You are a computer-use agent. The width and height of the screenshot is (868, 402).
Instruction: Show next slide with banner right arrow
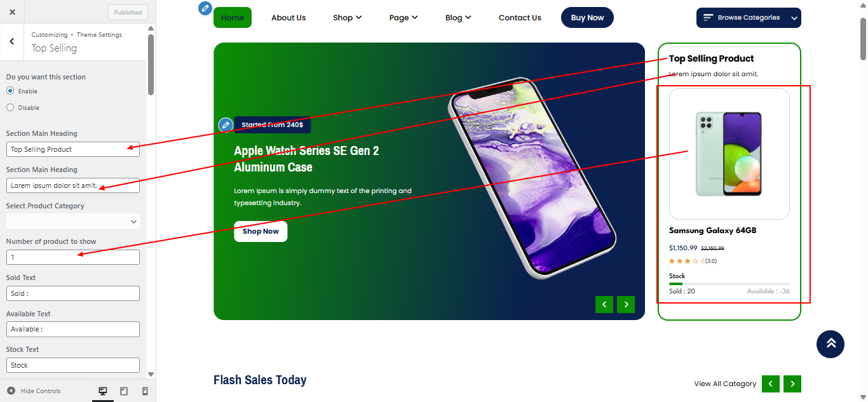[626, 304]
